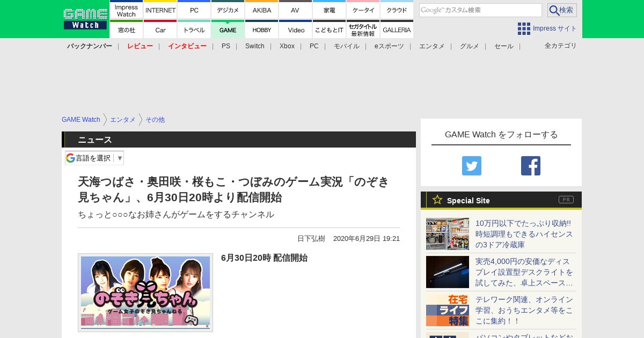
Task: Click the Google translate G icon
Action: (70, 158)
